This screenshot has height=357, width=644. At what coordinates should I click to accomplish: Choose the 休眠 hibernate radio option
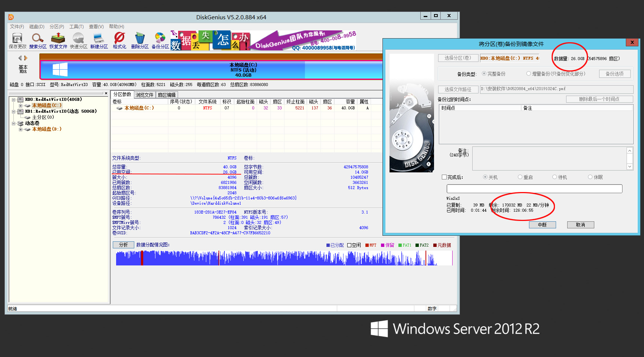point(590,177)
